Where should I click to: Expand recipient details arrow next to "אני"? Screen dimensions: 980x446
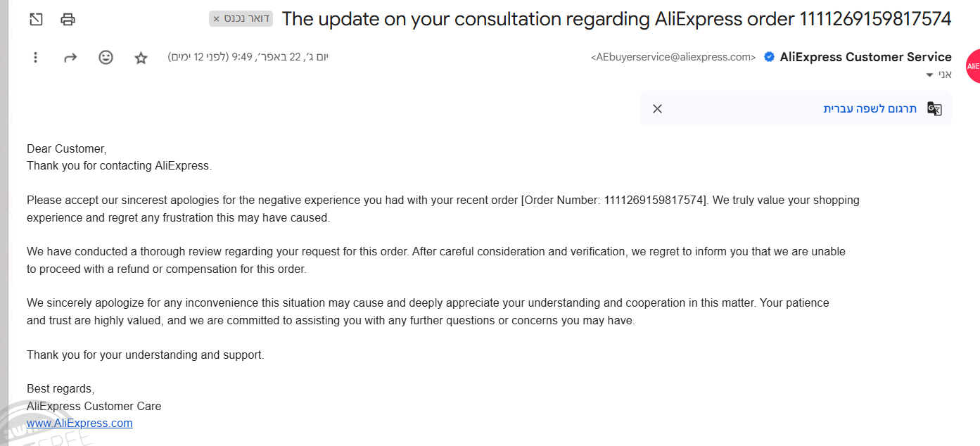coord(929,75)
